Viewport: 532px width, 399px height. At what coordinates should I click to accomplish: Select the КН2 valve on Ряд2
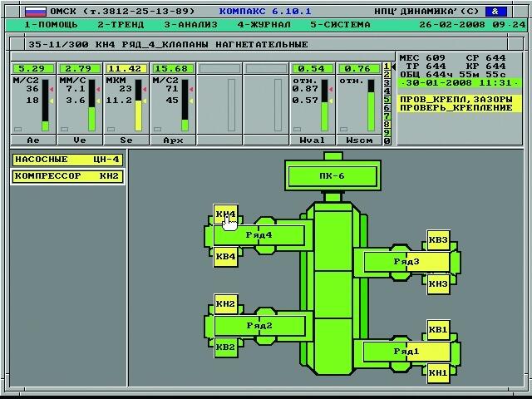[225, 303]
